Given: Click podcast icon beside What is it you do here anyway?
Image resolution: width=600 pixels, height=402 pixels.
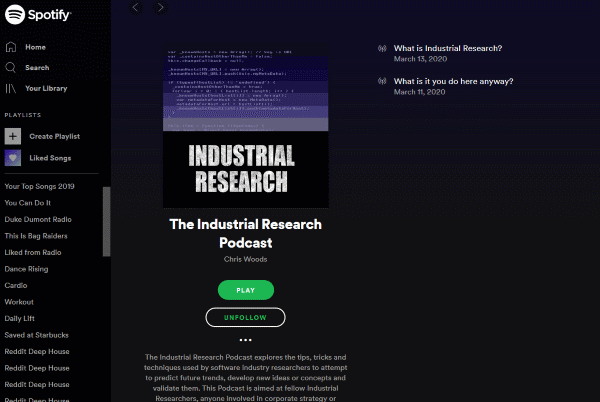Looking at the screenshot, I should tap(382, 81).
